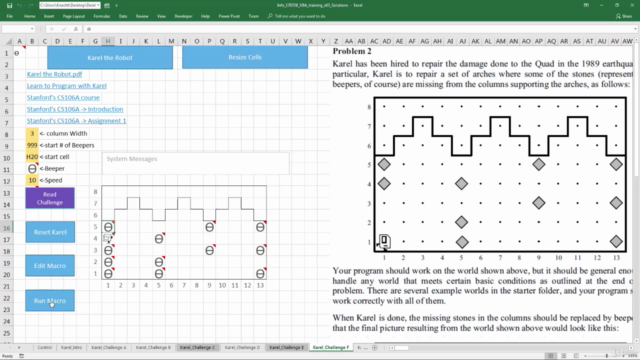Click the System Messages text box
Screen dimensions: 640x360
[x=196, y=163]
